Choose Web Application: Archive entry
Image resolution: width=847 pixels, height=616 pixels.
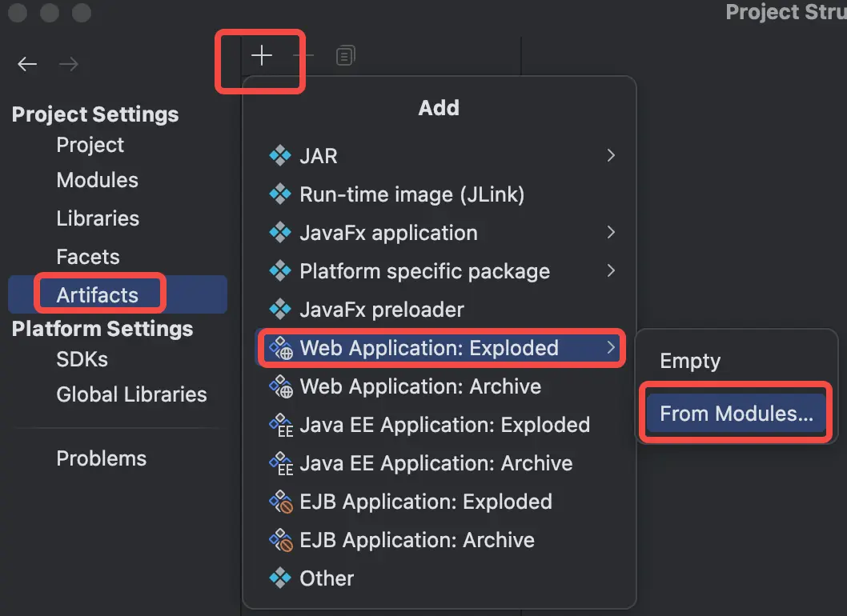tap(440, 386)
